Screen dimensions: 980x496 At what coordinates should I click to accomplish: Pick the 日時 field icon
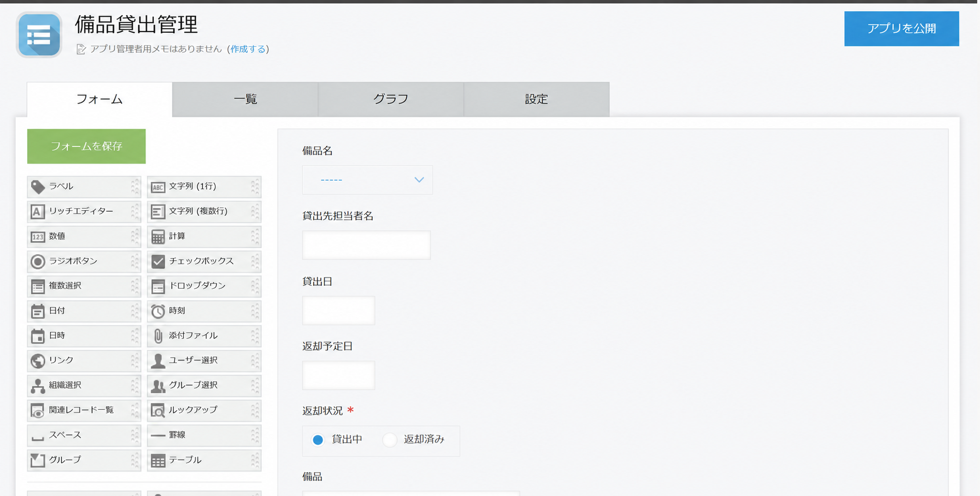(x=38, y=336)
